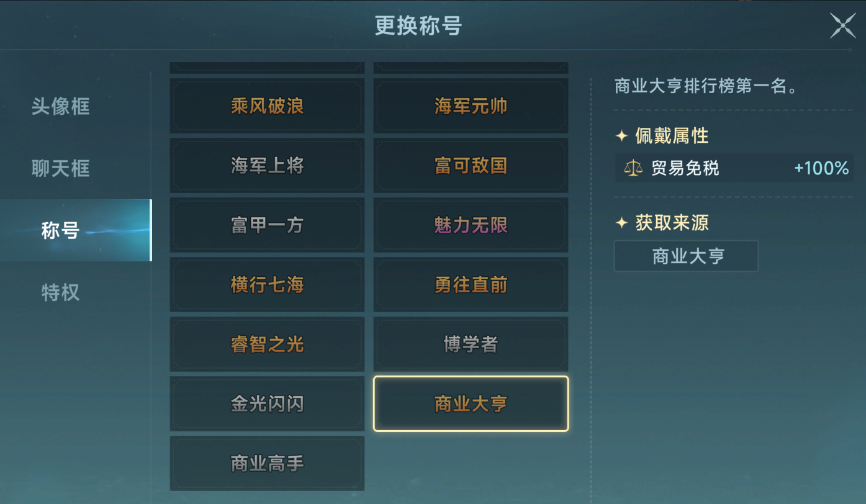This screenshot has width=866, height=504.
Task: Select the 乘风破浪 title
Action: (267, 106)
